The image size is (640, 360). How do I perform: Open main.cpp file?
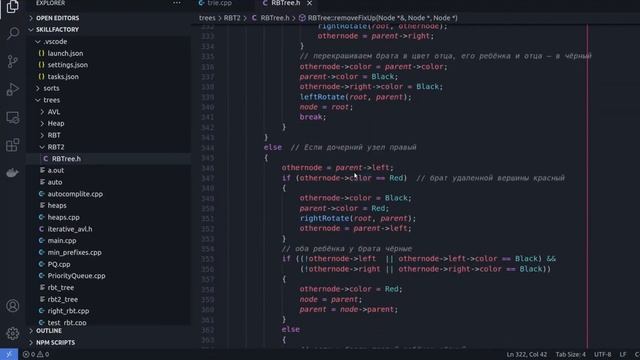[x=62, y=241]
